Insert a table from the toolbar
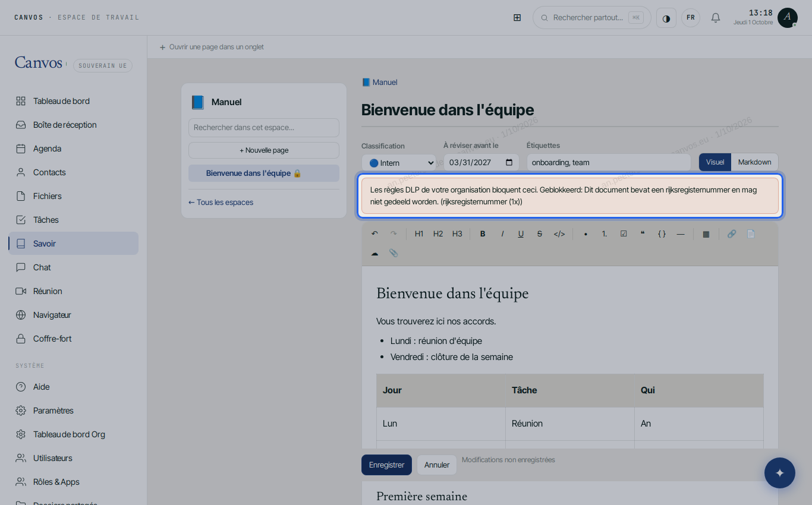Image resolution: width=812 pixels, height=505 pixels. pos(706,233)
